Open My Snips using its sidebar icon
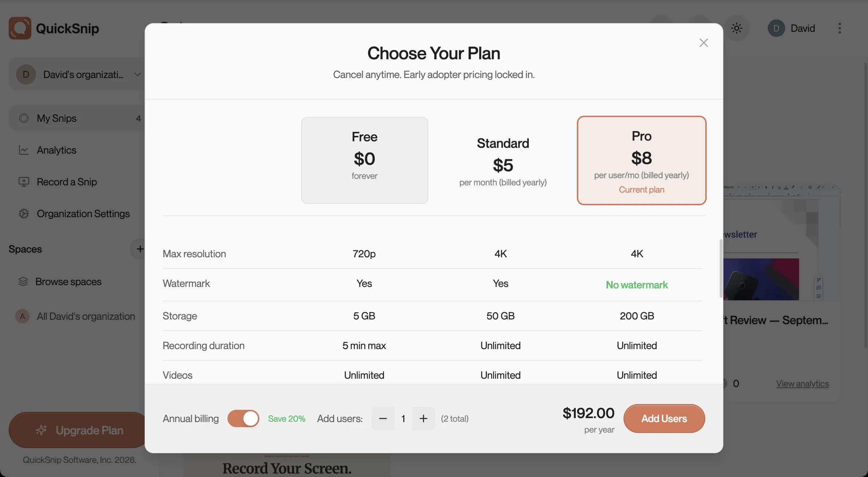The width and height of the screenshot is (868, 477). pos(24,118)
